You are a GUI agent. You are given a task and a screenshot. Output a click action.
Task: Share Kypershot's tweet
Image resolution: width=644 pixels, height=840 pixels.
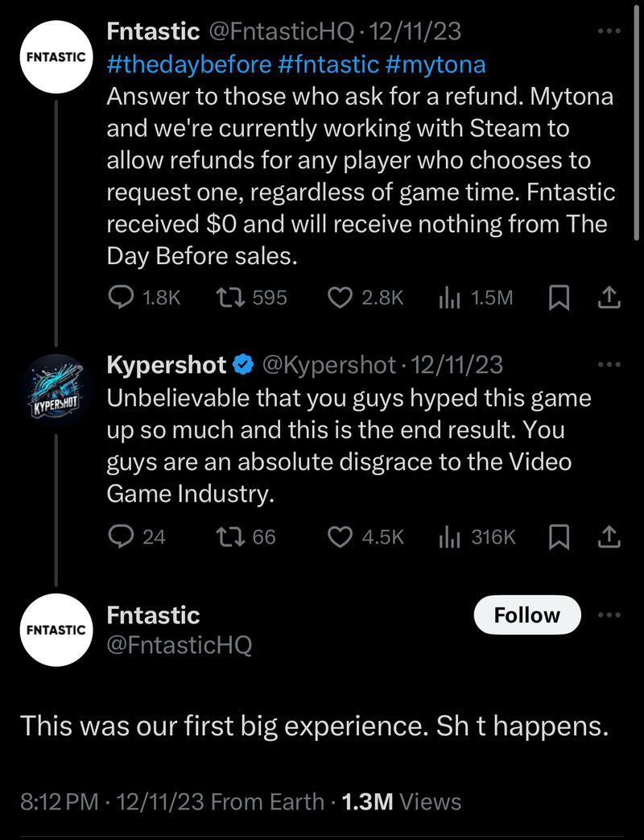click(x=609, y=536)
